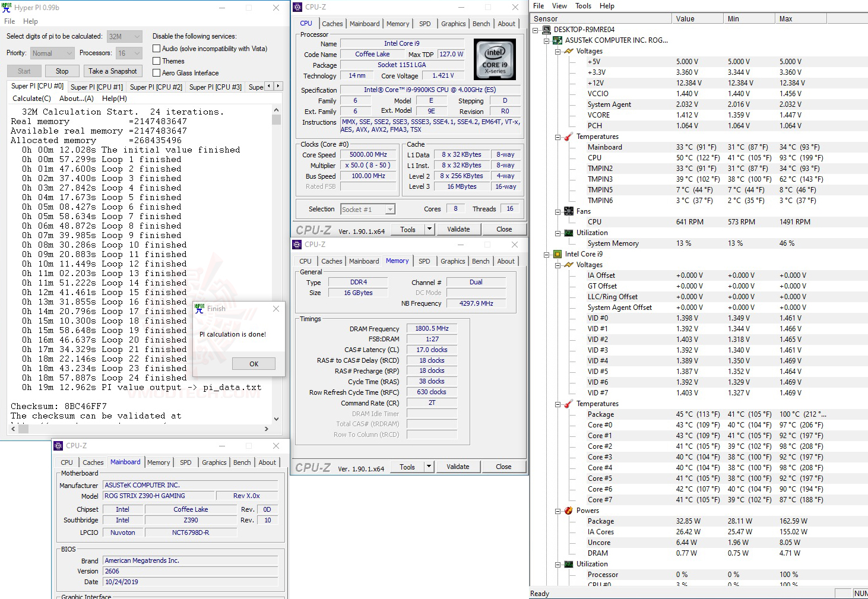Collapse the Powers node in HWMonitor
The width and height of the screenshot is (868, 599).
coord(558,511)
